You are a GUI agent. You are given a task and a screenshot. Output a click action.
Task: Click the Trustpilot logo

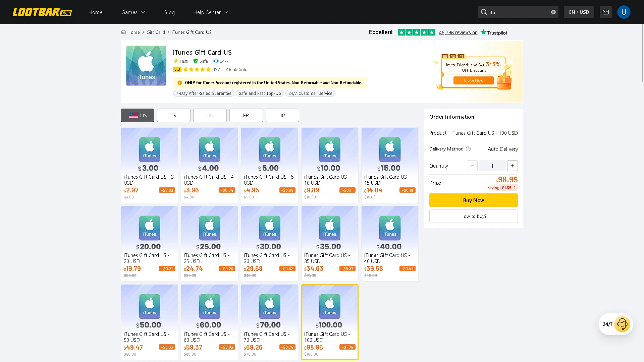point(494,32)
